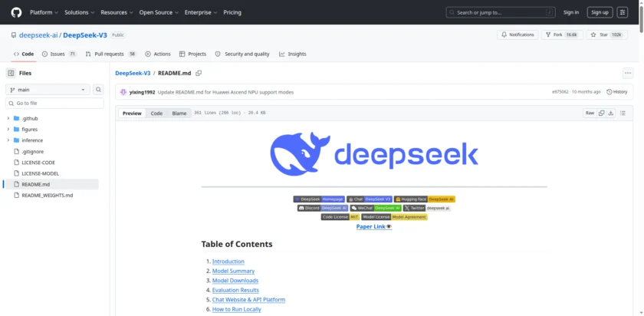Image resolution: width=644 pixels, height=316 pixels.
Task: Open the outline list icon
Action: point(623,113)
